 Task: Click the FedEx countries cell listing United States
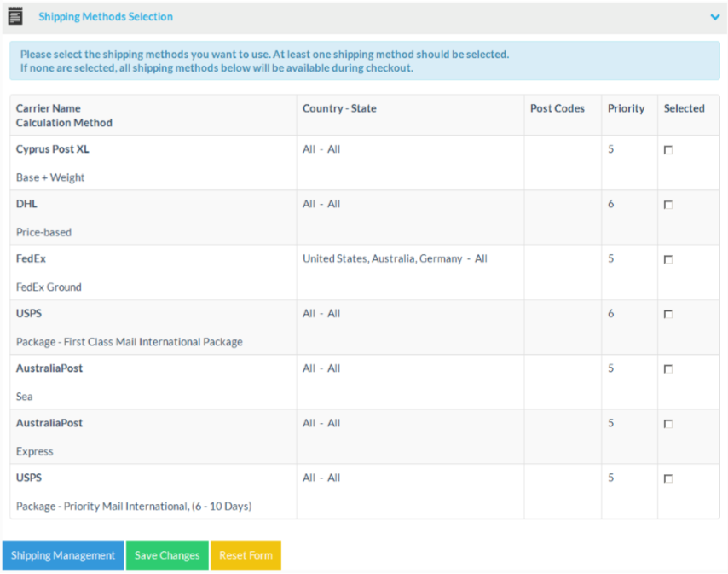point(395,258)
